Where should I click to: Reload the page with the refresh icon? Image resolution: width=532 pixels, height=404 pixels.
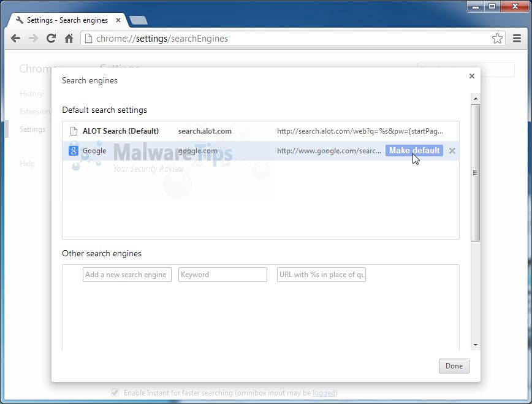click(x=51, y=39)
